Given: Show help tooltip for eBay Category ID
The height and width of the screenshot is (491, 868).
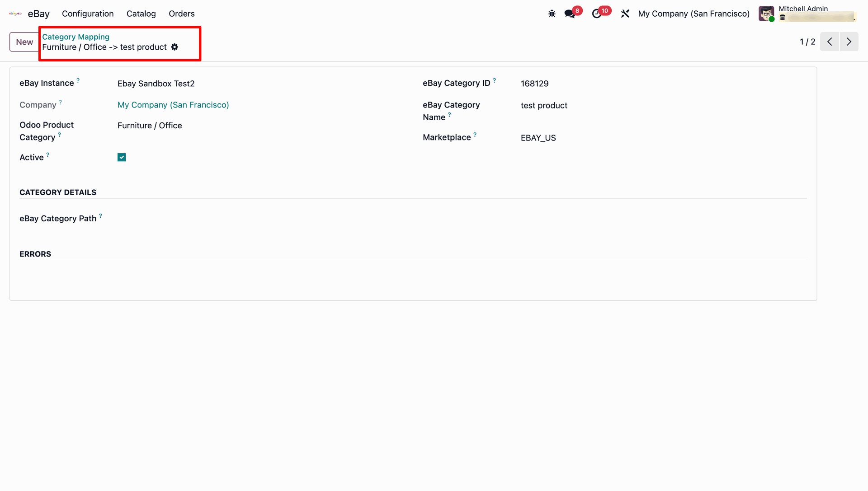Looking at the screenshot, I should pos(494,80).
